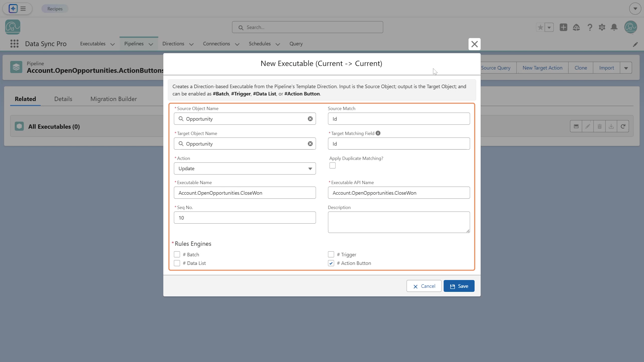Open the Notifications bell

point(614,27)
